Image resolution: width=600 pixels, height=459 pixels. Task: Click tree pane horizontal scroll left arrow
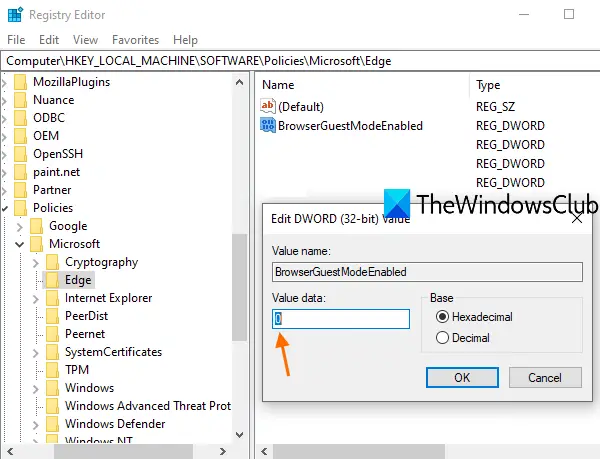[10, 451]
